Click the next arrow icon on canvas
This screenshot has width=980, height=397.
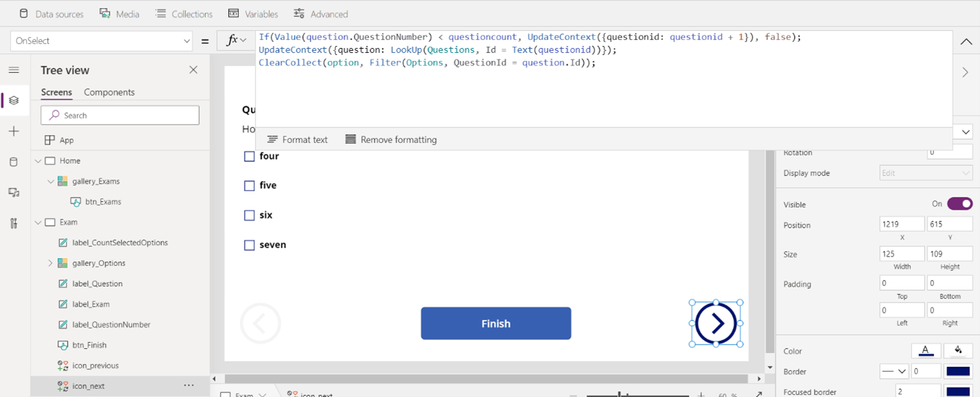(716, 323)
